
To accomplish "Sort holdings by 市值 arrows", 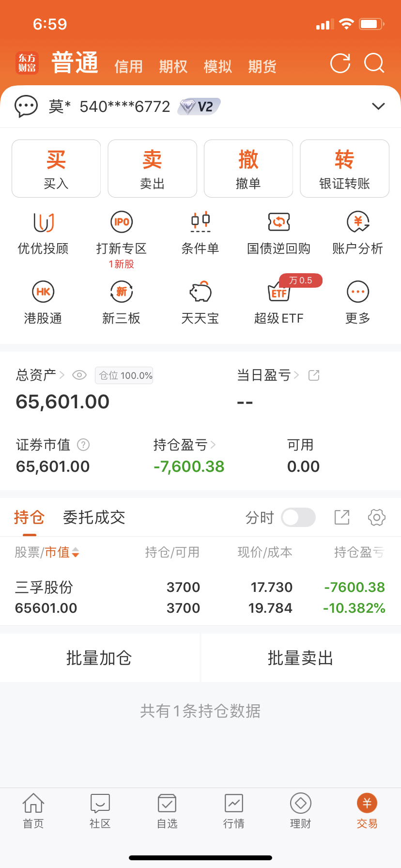I will pos(75,552).
